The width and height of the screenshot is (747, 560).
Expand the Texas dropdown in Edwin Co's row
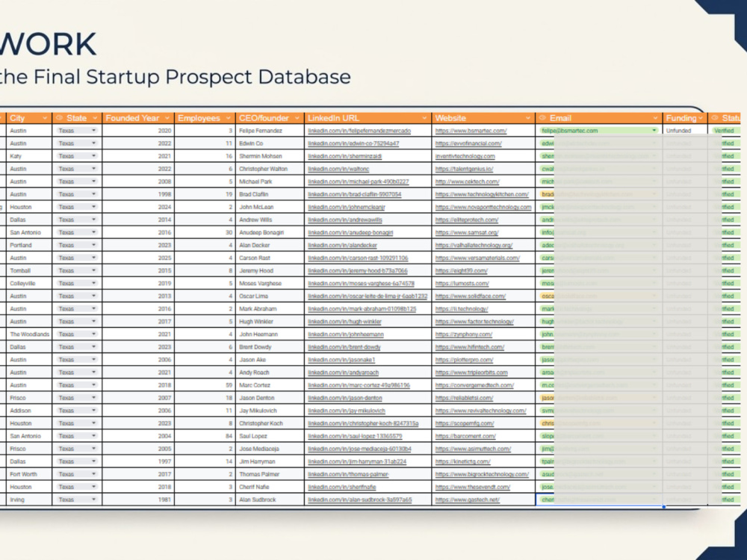pyautogui.click(x=94, y=143)
